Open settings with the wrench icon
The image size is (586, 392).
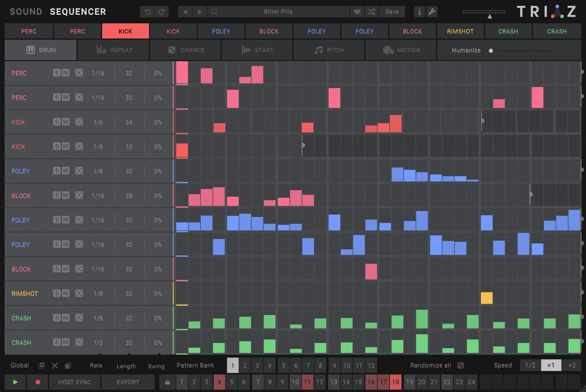point(432,12)
